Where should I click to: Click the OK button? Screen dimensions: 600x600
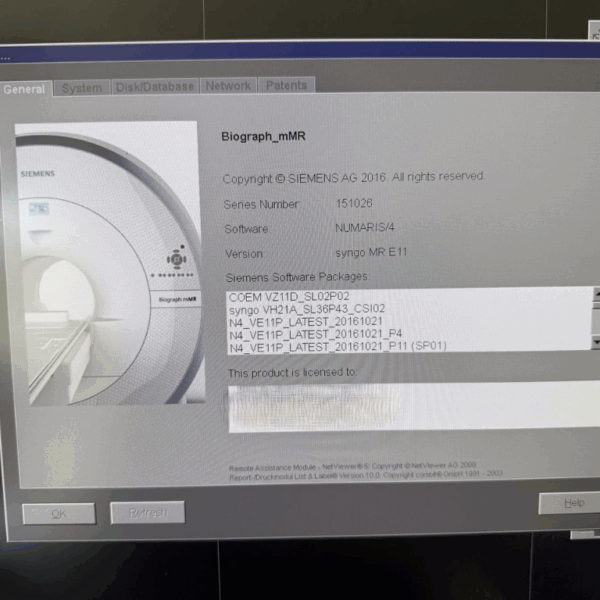(x=59, y=514)
